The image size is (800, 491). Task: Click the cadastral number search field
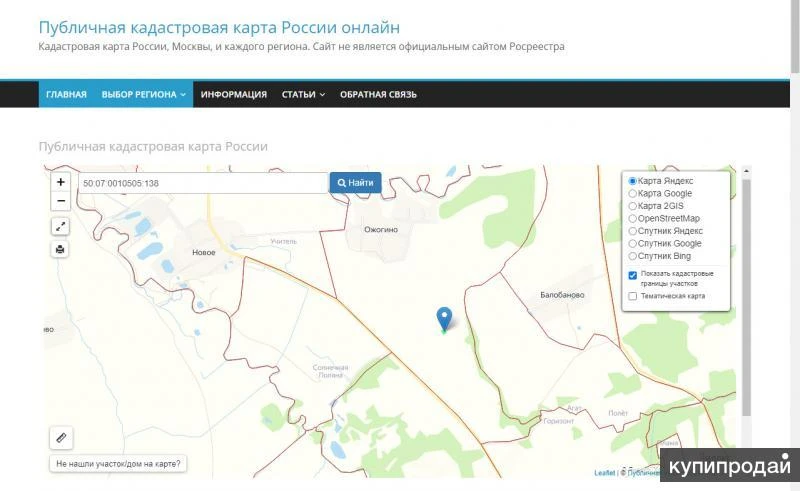(x=203, y=183)
